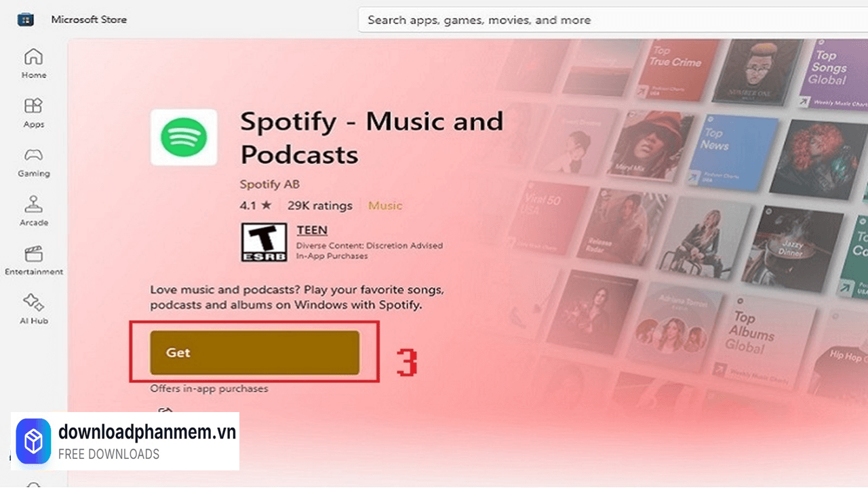Viewport: 868px width, 488px height.
Task: View the 29K ratings link
Action: (x=320, y=205)
